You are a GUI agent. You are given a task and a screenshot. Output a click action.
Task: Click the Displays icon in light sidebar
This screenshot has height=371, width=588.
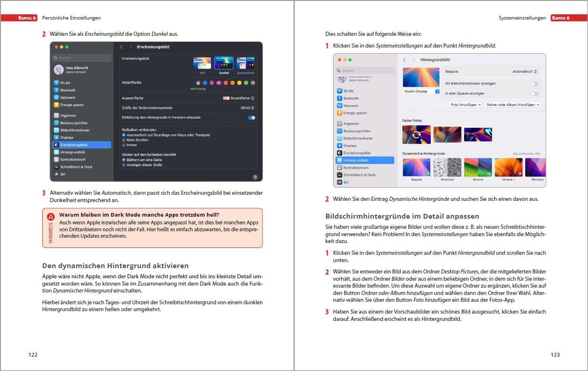click(339, 146)
